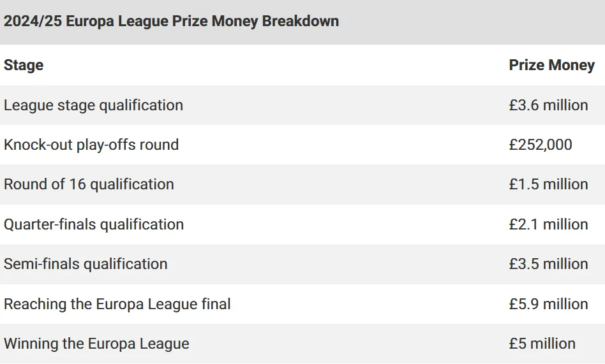Click the word 'Breakdown' in the title

301,21
